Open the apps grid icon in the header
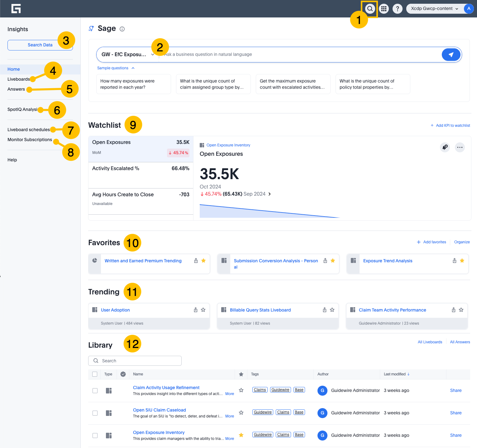The width and height of the screenshot is (477, 448). click(384, 9)
